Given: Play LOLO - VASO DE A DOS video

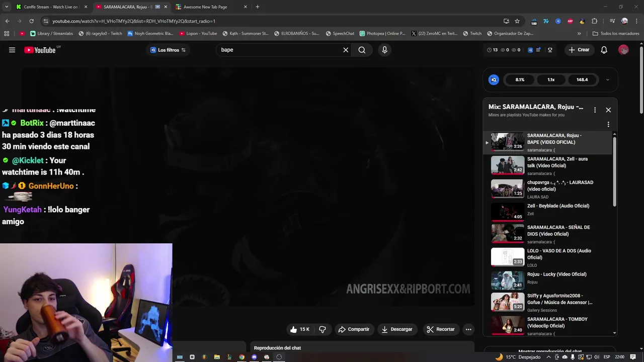Looking at the screenshot, I should coord(547,257).
